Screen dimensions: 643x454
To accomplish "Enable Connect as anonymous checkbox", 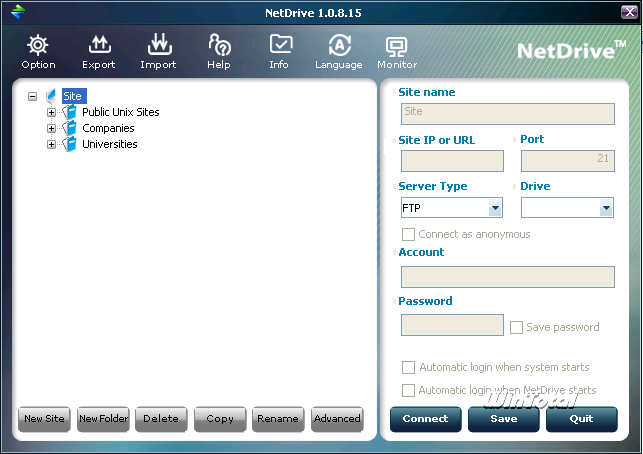I will [x=408, y=234].
